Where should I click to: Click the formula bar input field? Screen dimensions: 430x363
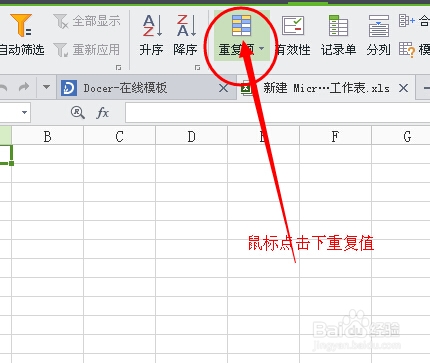pos(277,113)
